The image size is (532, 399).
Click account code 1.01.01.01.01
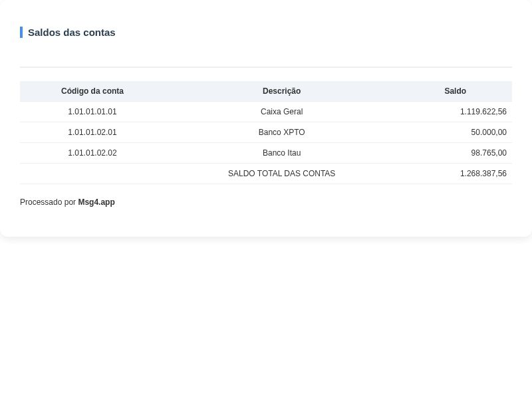(x=92, y=112)
